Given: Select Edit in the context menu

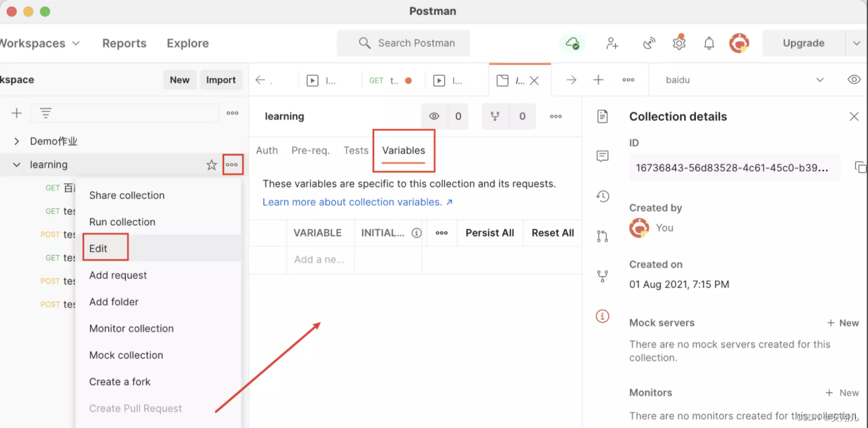Looking at the screenshot, I should 98,249.
